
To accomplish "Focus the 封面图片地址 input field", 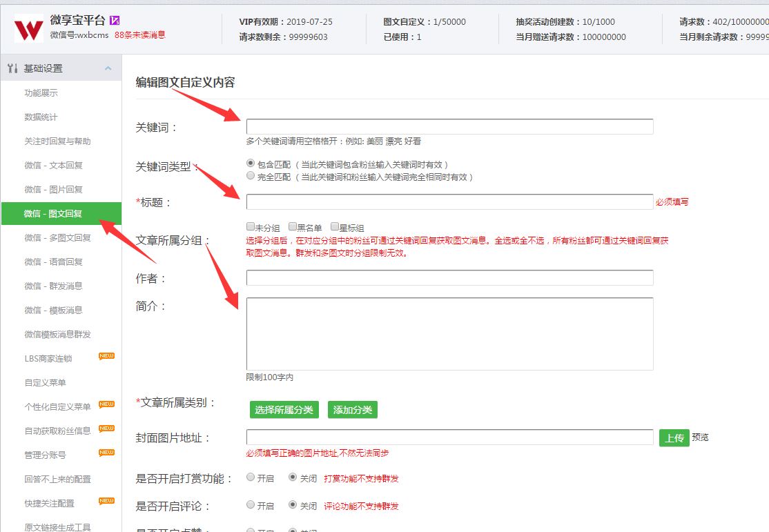I will (449, 437).
